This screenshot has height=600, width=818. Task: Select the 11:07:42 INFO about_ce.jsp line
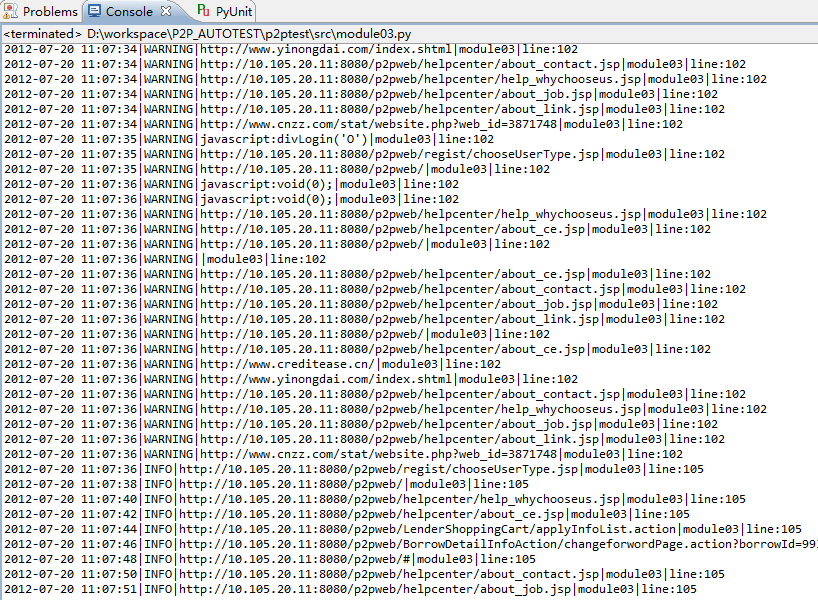347,514
